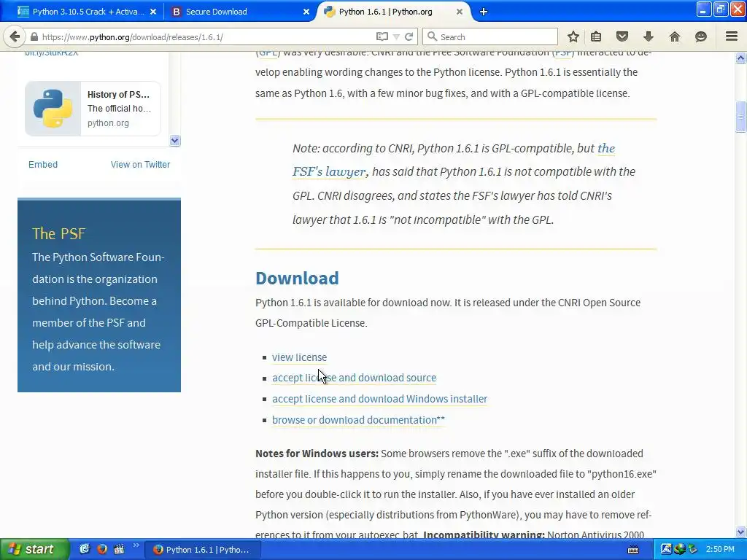
Task: Open the Hello chat smiley icon
Action: (x=701, y=36)
